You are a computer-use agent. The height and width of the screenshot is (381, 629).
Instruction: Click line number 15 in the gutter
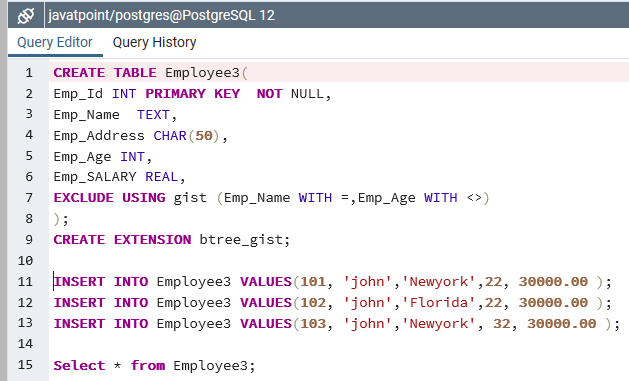25,365
